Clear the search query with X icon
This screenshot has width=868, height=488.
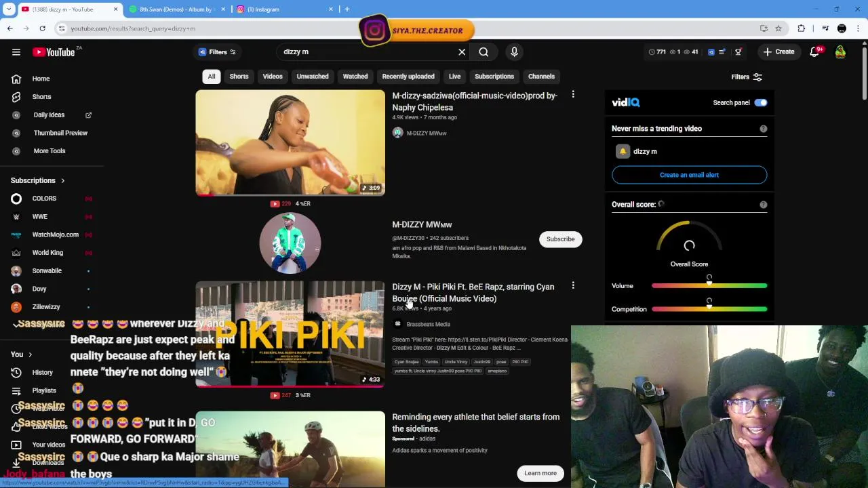(x=462, y=52)
